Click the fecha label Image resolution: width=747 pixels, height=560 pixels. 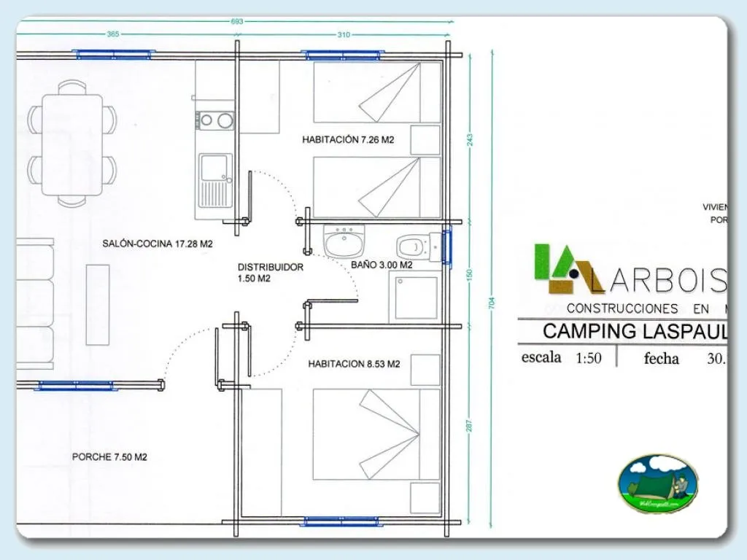[x=661, y=357]
